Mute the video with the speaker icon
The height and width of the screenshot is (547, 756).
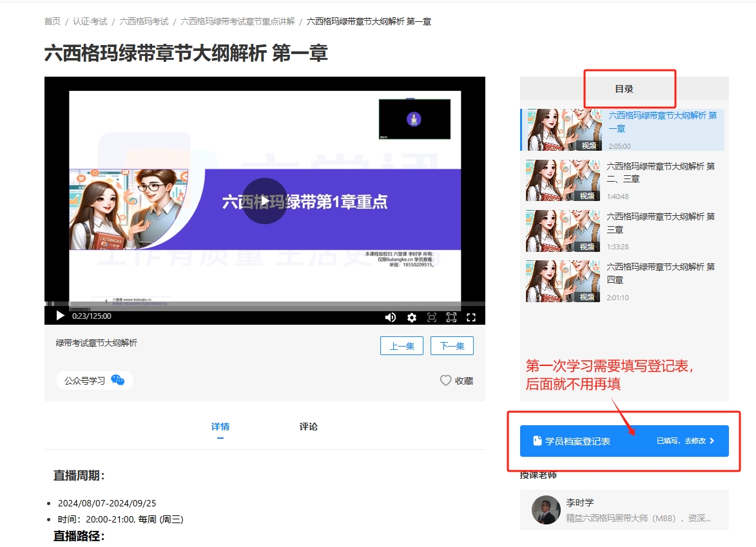(x=390, y=317)
